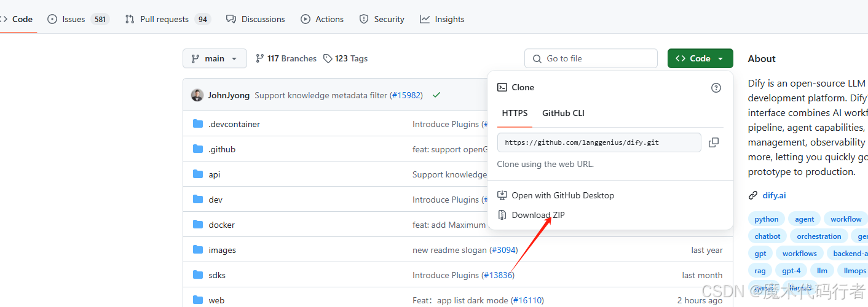Screen dimensions: 868x307
Task: Select the Code repository tab
Action: [x=17, y=19]
